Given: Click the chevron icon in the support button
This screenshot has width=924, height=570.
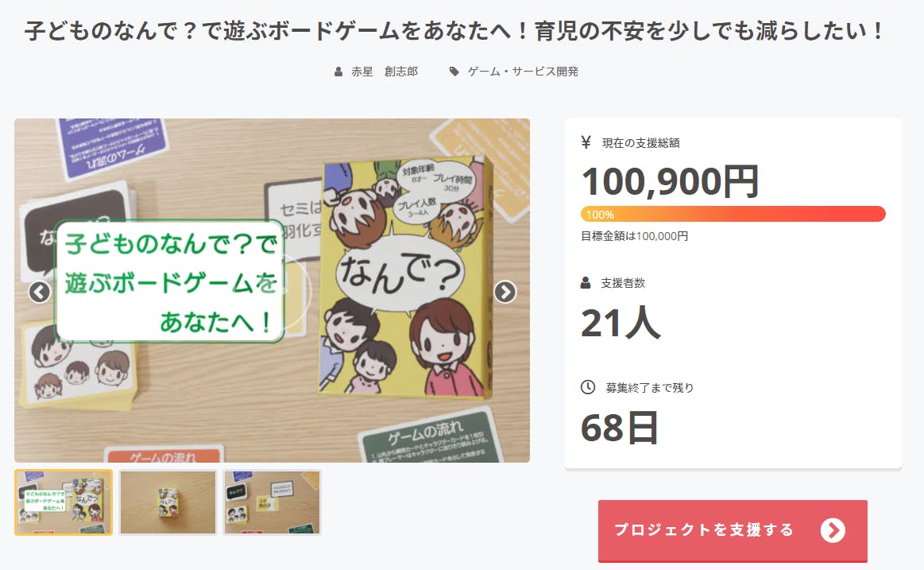Looking at the screenshot, I should [833, 530].
